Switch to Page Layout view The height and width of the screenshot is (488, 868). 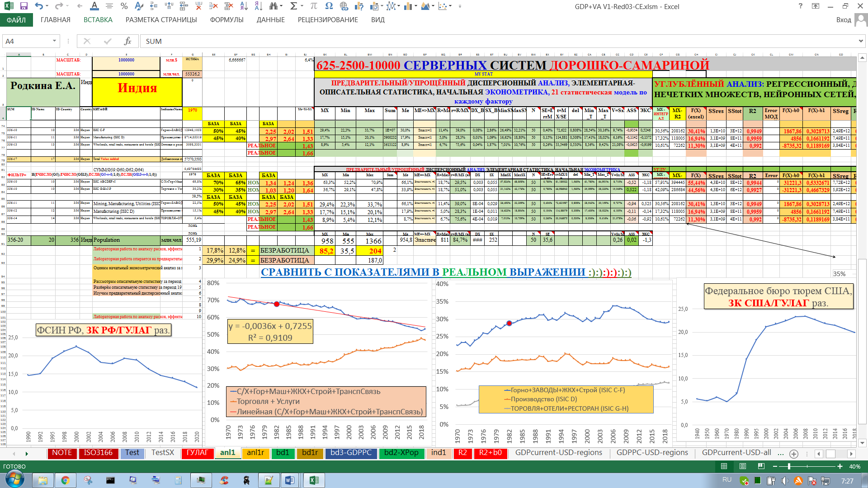(x=743, y=466)
